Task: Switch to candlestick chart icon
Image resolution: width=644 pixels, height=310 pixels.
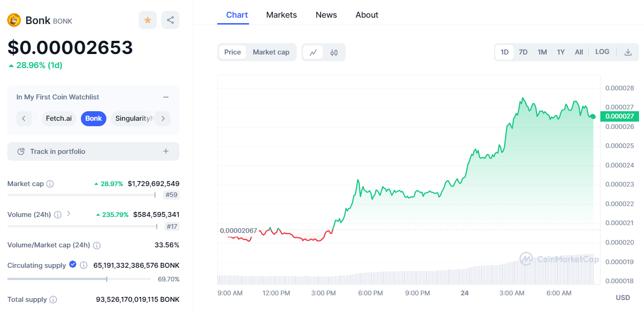Action: click(x=334, y=52)
